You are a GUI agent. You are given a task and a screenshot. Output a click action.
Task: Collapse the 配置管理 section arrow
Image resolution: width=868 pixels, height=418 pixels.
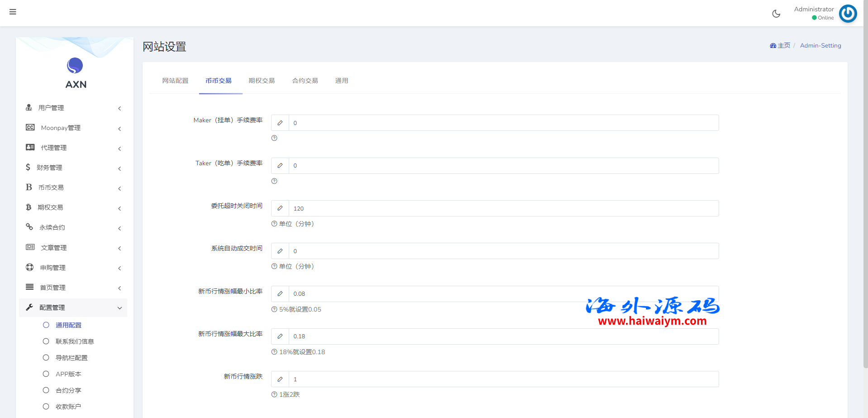click(119, 308)
